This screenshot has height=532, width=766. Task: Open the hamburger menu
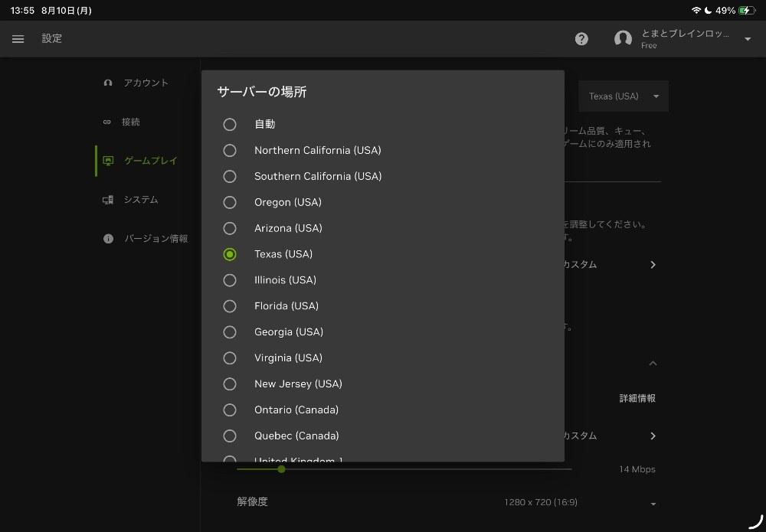click(x=18, y=39)
